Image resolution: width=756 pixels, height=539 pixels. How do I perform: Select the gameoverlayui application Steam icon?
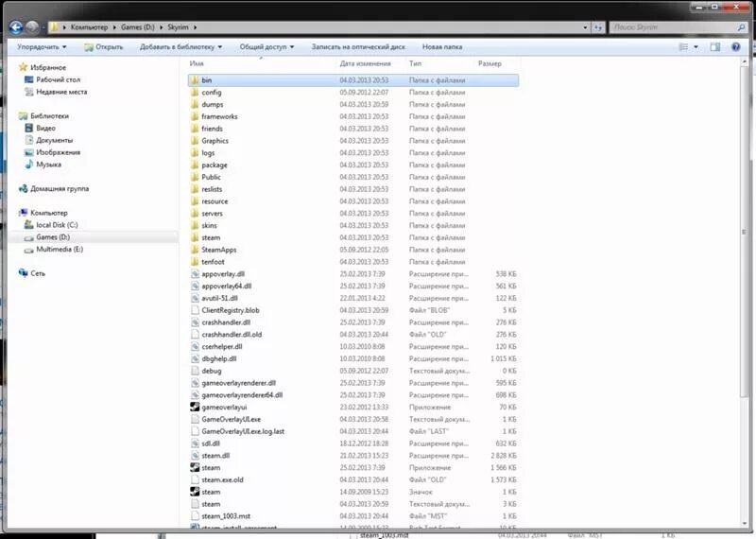tap(195, 407)
